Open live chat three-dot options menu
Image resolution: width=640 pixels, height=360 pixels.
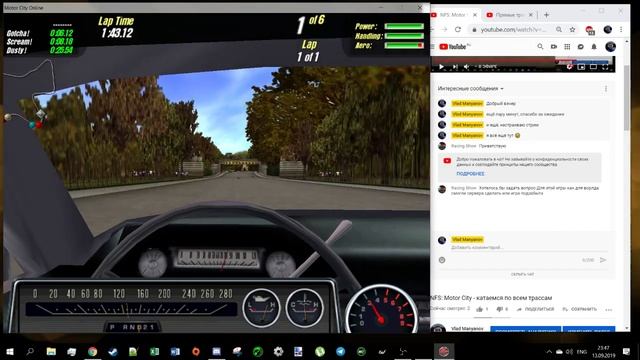(606, 89)
